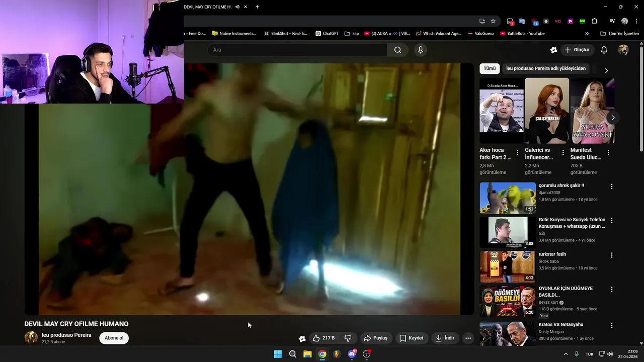Open options menu for Manifest Sueda short
Image resolution: width=644 pixels, height=362 pixels.
pos(608,152)
